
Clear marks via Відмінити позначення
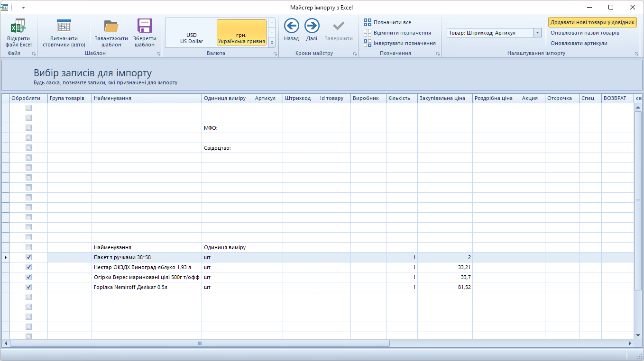(x=397, y=33)
